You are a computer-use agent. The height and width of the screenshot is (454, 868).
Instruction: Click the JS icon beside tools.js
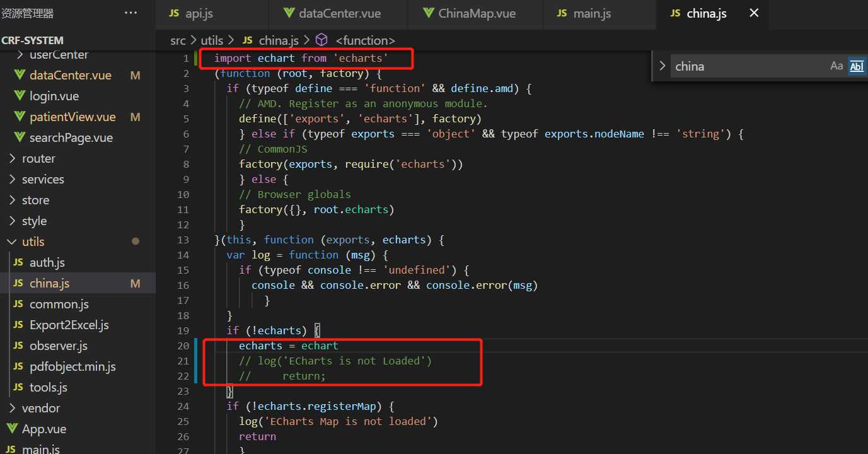[x=18, y=388]
